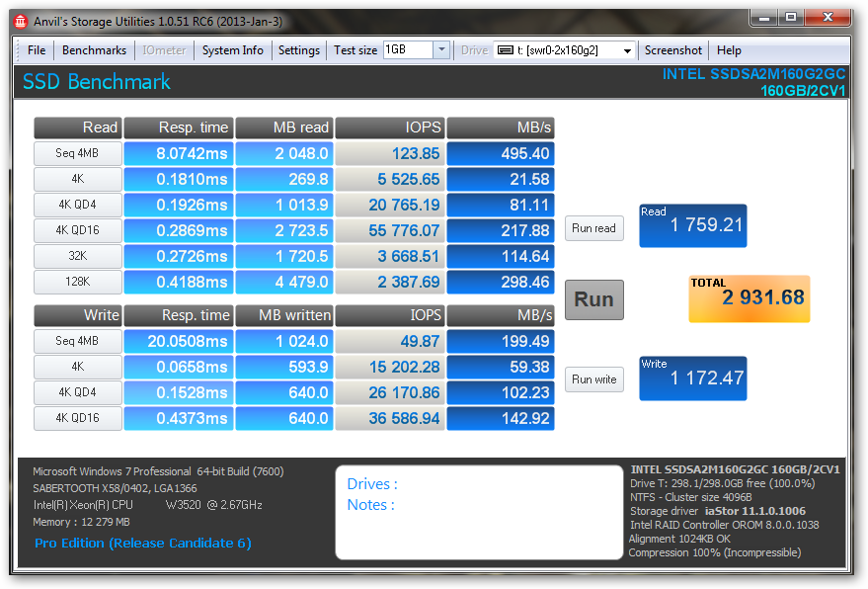Screen dimensions: 868x589
Task: Minimize the Anvil's Storage Utilities window
Action: tap(764, 18)
